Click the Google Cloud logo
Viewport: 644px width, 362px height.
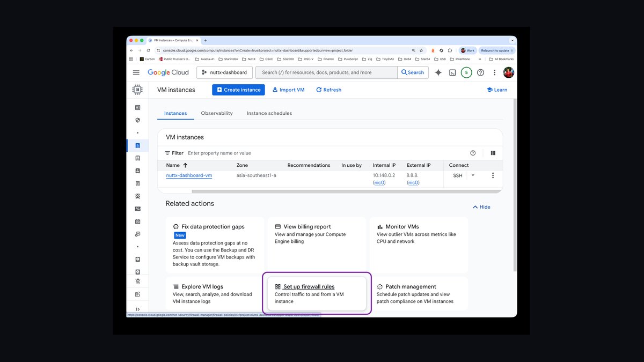point(169,72)
